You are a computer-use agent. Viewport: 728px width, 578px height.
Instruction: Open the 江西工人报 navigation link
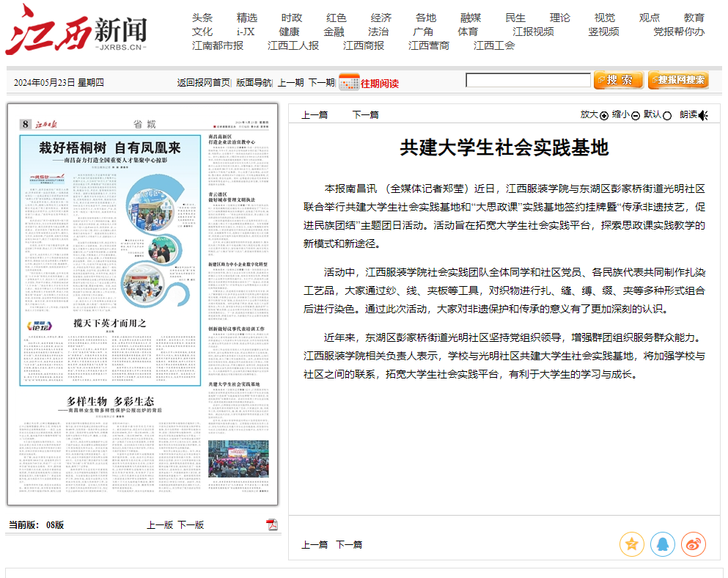click(x=293, y=45)
